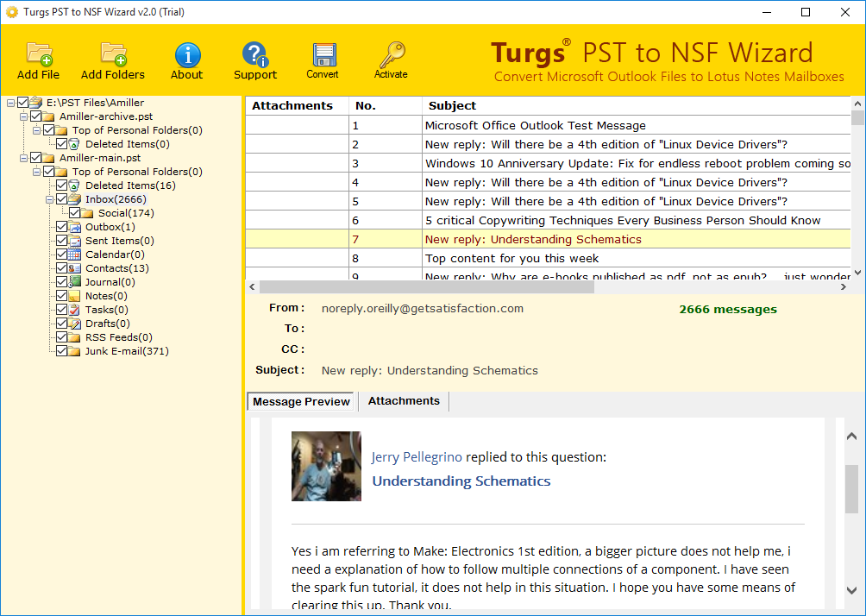
Task: Collapse the Amiller-archive.pst tree node
Action: pyautogui.click(x=24, y=116)
